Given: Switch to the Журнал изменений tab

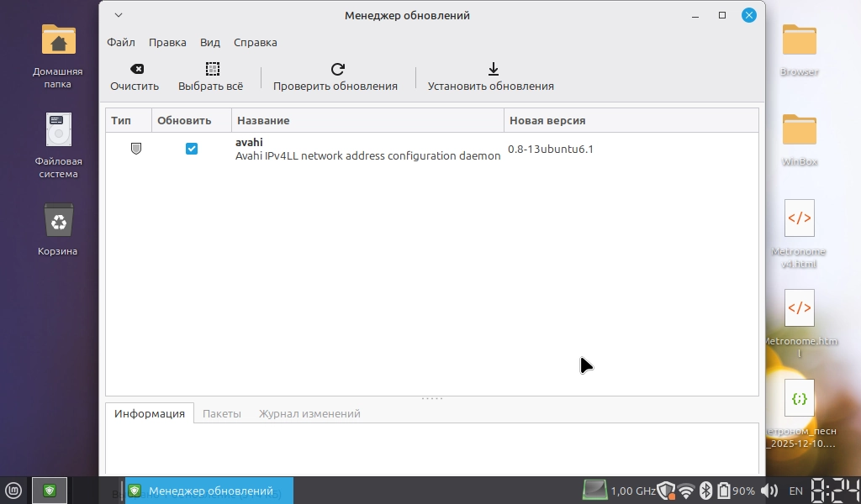Looking at the screenshot, I should pos(309,413).
